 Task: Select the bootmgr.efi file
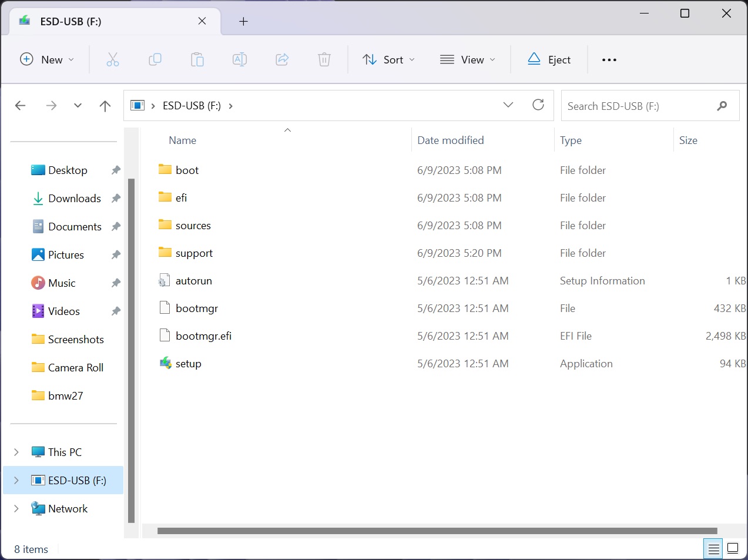203,336
